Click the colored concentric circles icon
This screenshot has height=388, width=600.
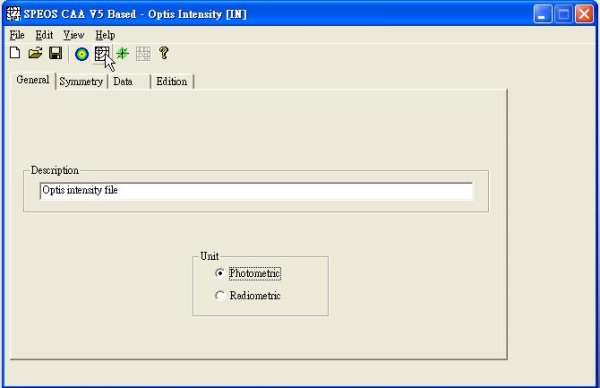coord(82,54)
